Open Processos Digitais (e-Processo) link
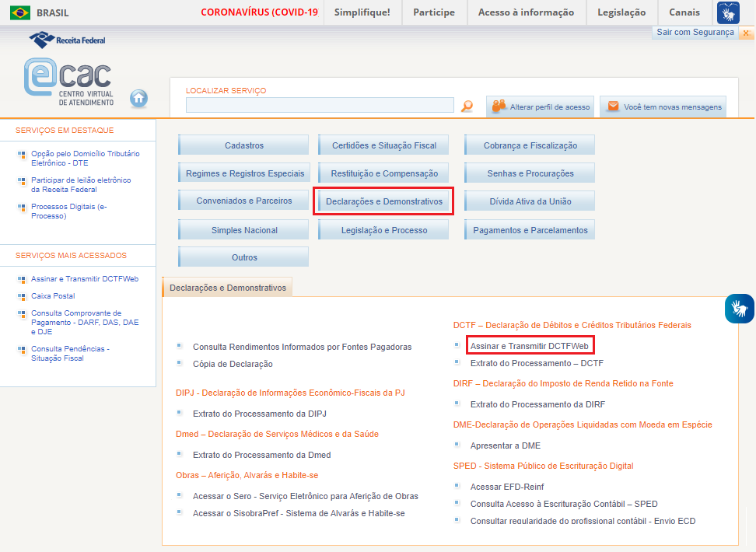 [69, 211]
